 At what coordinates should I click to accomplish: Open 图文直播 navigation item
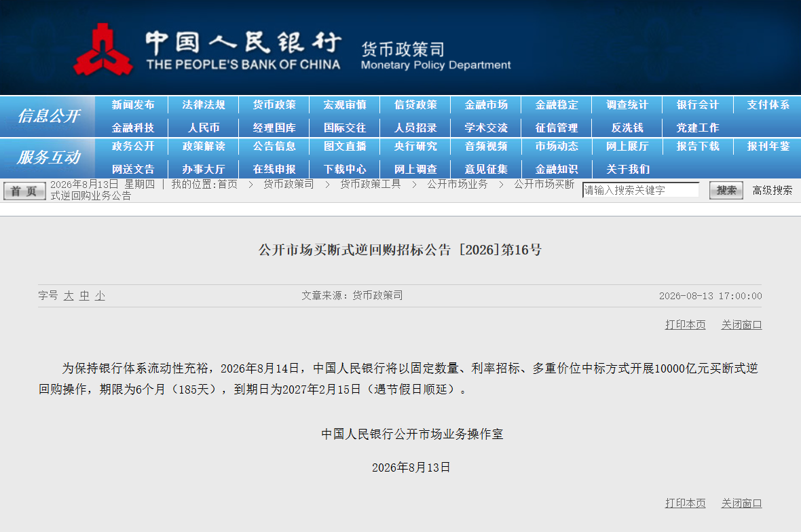pos(345,146)
